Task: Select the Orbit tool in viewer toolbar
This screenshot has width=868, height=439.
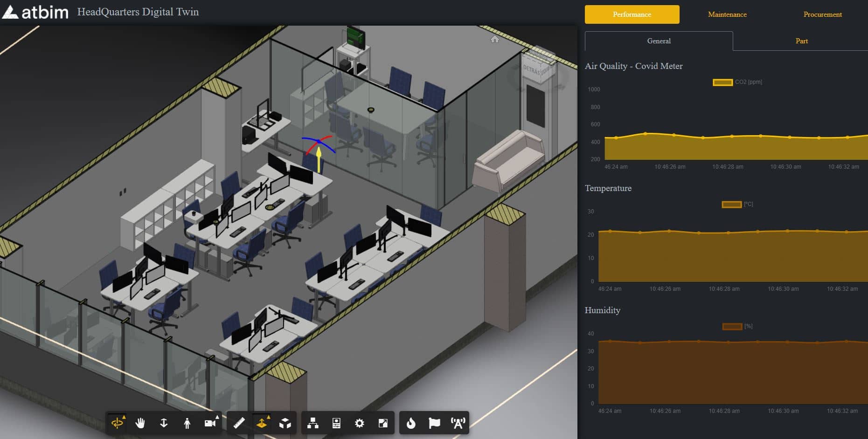Action: coord(117,423)
